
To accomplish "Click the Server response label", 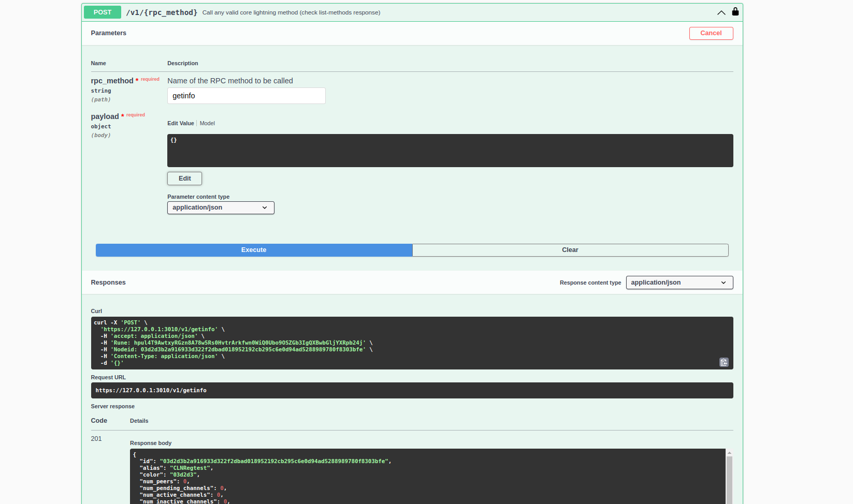I will coord(112,406).
